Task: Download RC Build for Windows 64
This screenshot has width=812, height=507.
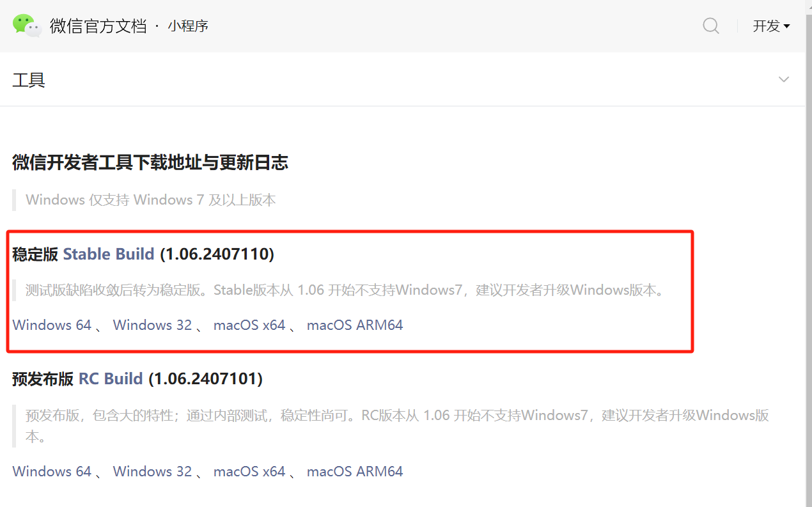Action: [52, 471]
